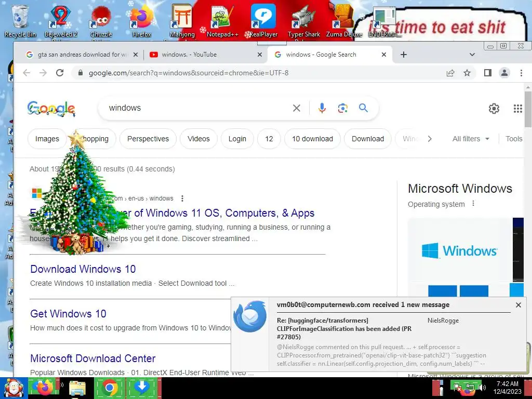Open the Google apps grid
The width and height of the screenshot is (532, 399).
518,108
